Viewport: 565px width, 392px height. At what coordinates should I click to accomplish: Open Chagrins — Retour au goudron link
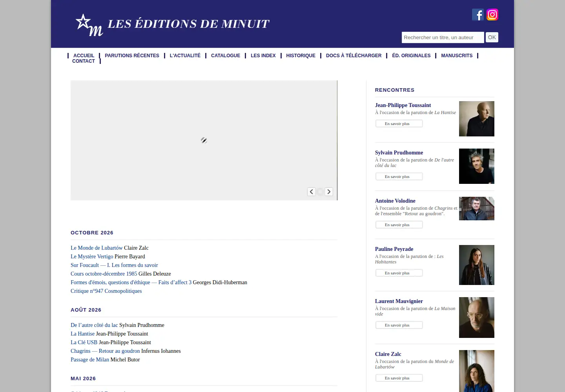tap(105, 351)
